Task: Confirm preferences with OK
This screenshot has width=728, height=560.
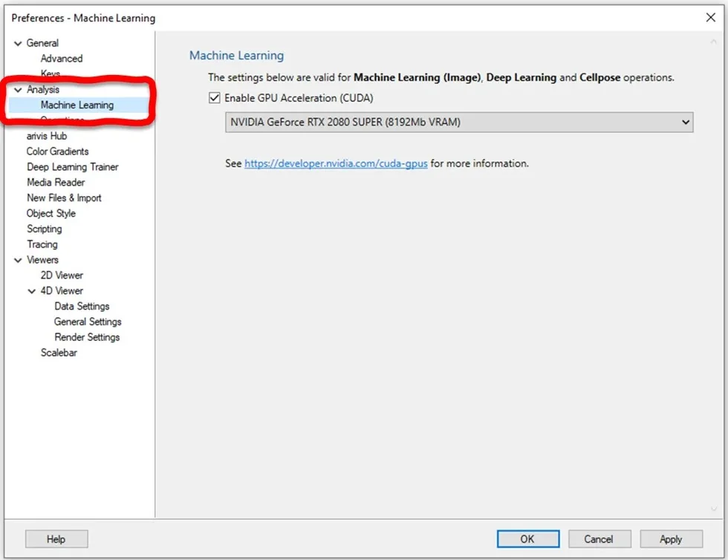Action: 527,538
